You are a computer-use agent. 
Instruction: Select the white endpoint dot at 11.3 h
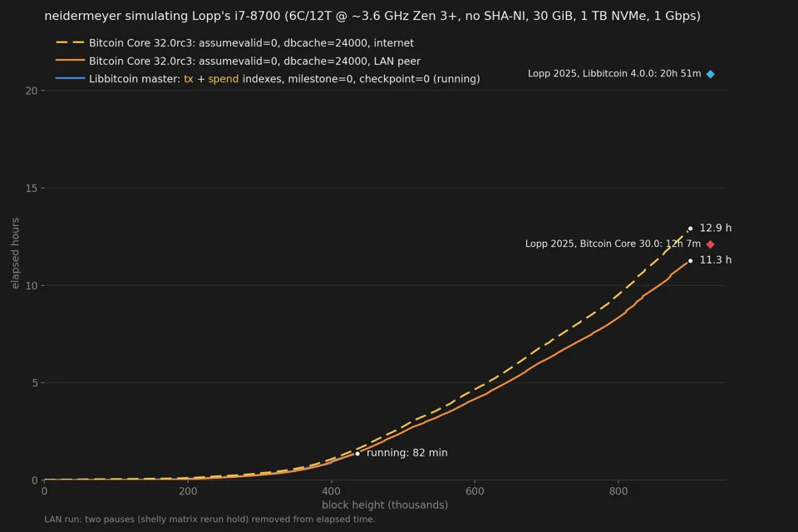690,261
